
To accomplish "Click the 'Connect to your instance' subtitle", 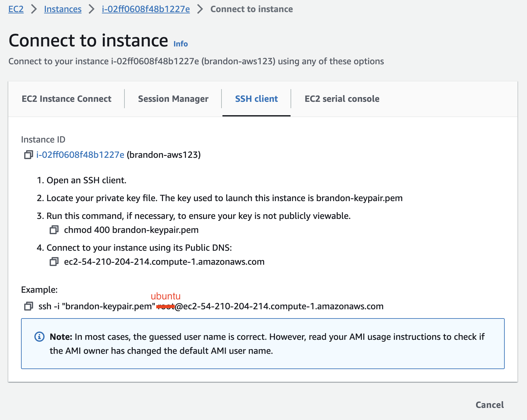I will (196, 61).
